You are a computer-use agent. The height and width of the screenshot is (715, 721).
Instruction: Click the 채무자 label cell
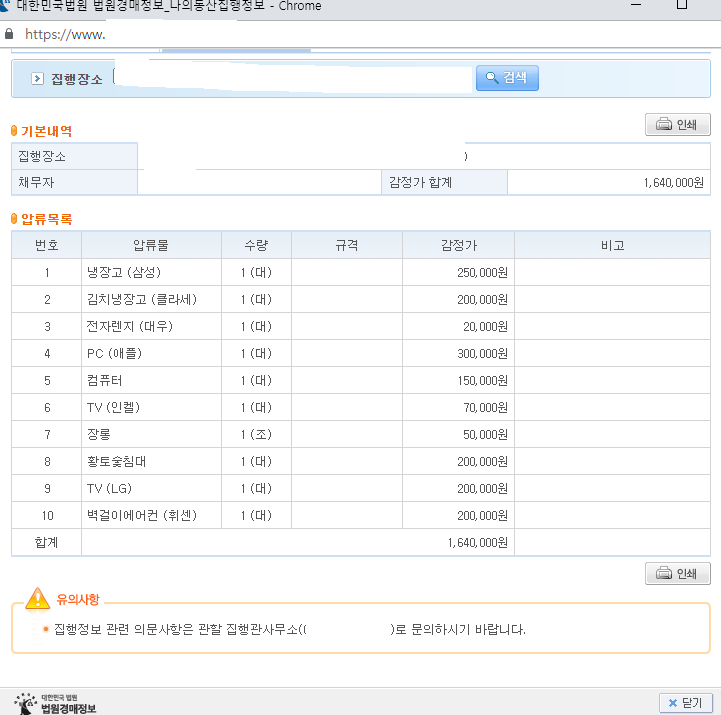pos(74,183)
